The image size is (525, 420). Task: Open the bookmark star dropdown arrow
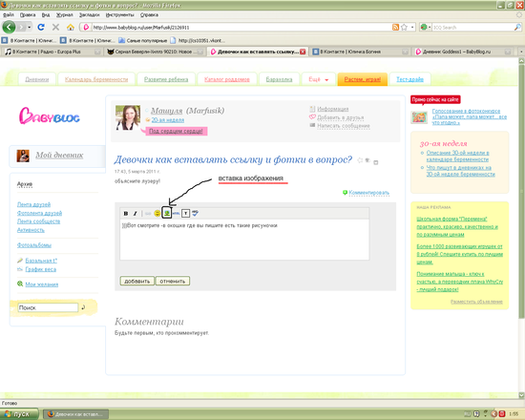tap(412, 27)
